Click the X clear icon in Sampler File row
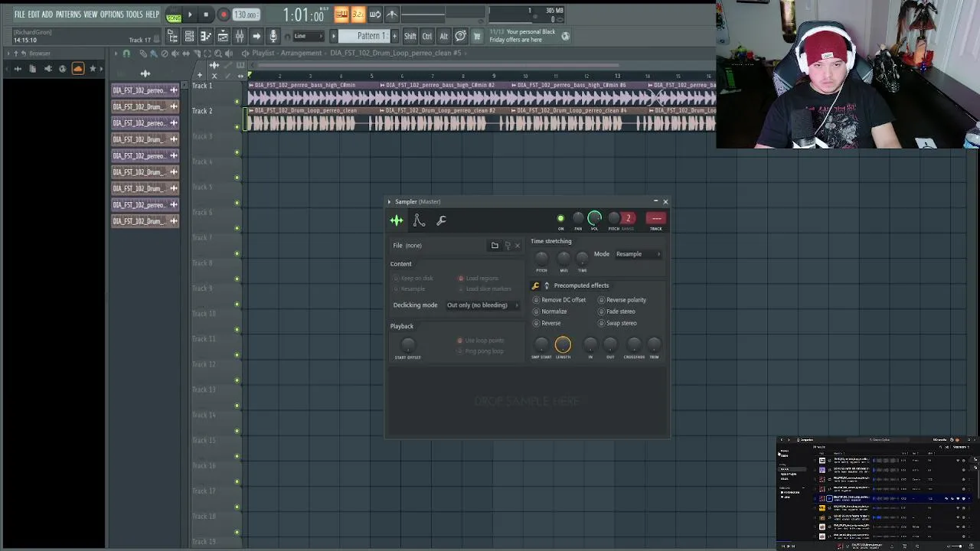980x551 pixels. click(517, 246)
